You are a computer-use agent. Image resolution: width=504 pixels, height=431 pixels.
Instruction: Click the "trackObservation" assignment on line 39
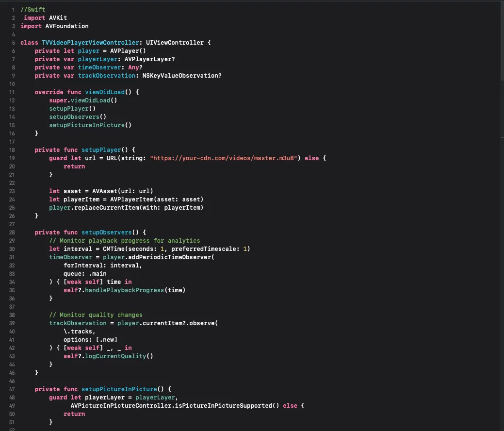[x=78, y=323]
